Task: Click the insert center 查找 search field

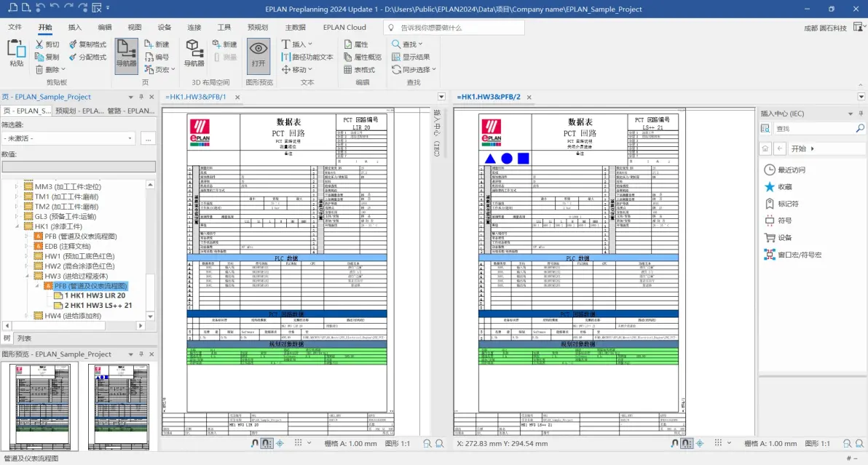Action: pos(814,128)
